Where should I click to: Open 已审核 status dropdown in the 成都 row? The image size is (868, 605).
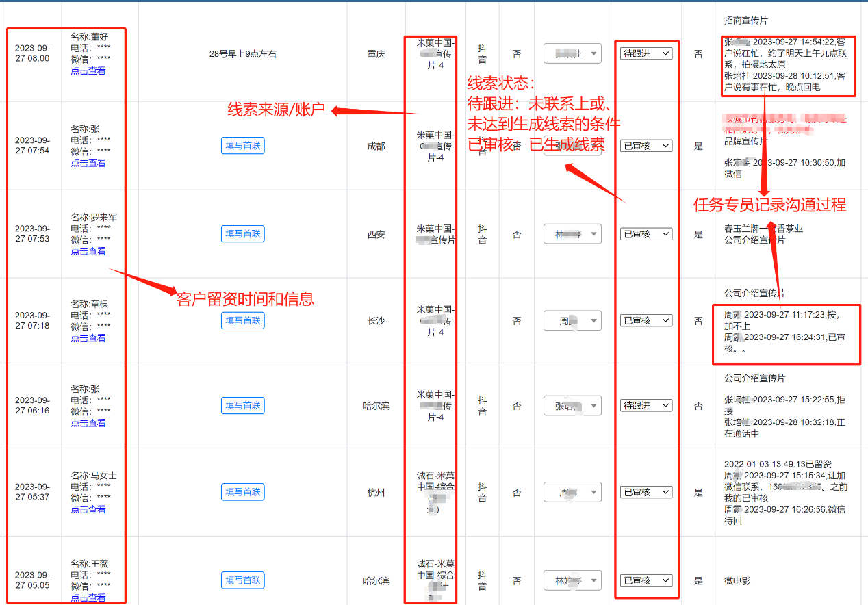coord(646,146)
